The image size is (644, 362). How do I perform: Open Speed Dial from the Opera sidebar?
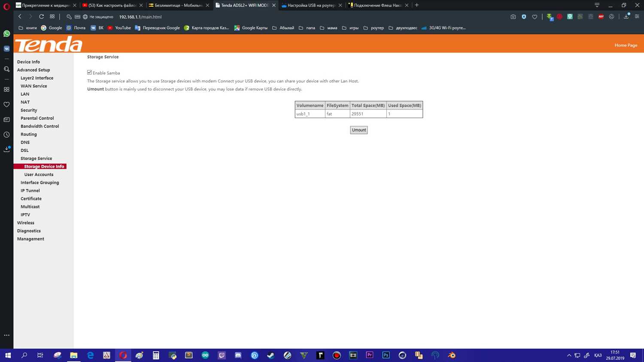pos(6,89)
